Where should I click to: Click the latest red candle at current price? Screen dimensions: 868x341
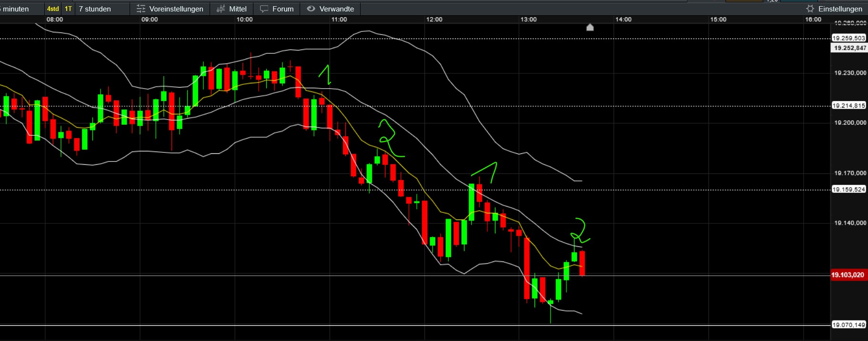coord(582,263)
